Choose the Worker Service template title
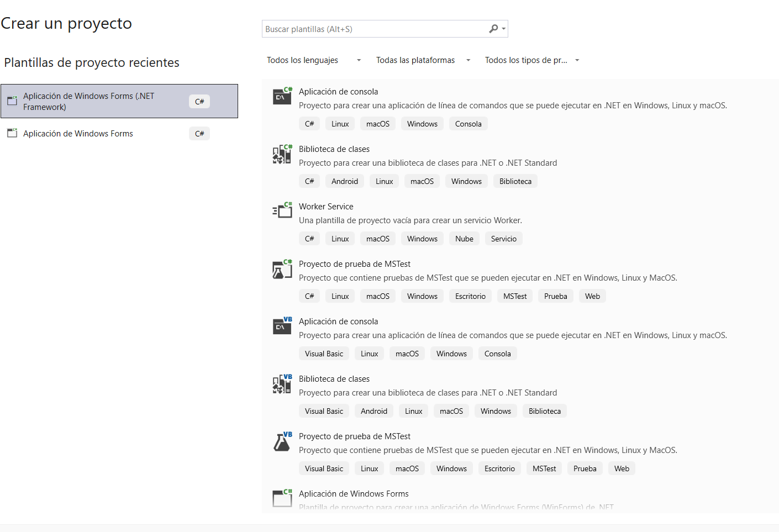 click(326, 207)
